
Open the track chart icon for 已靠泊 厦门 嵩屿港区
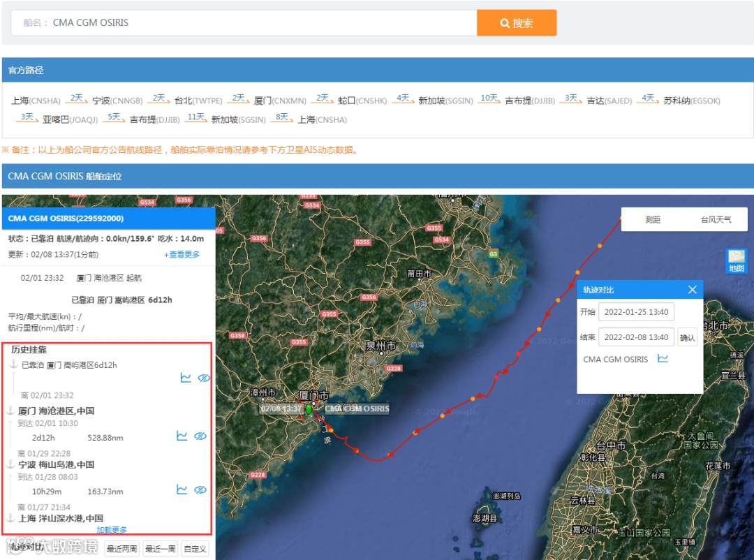pos(186,378)
